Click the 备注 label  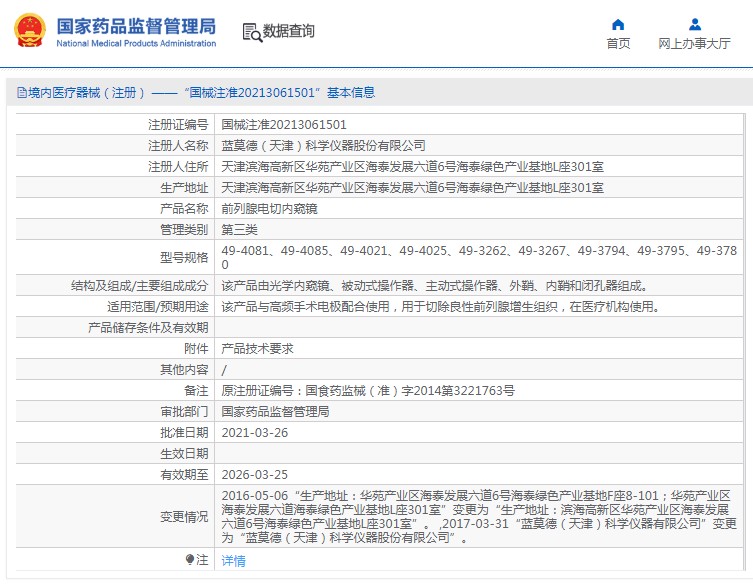pos(196,390)
